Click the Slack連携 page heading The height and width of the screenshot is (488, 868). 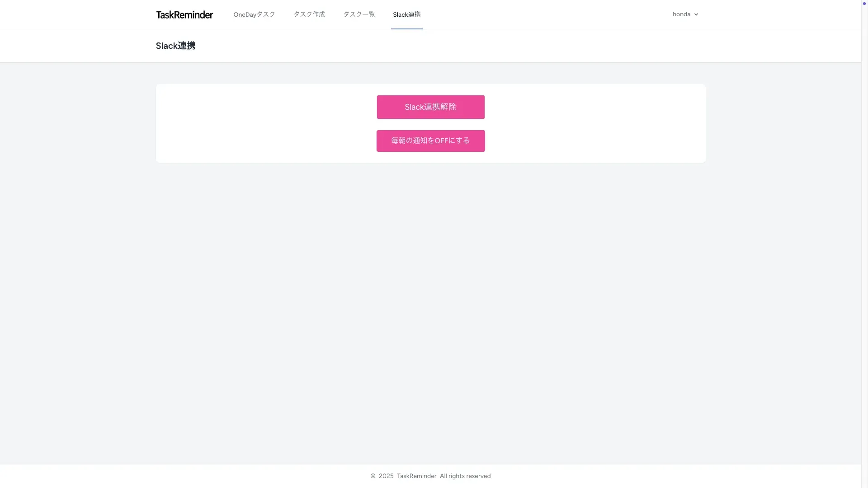175,46
